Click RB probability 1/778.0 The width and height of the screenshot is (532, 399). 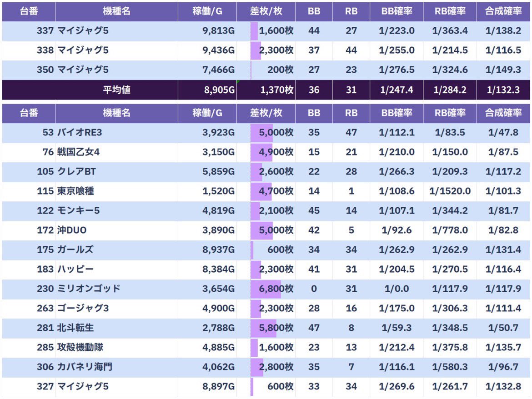pyautogui.click(x=450, y=230)
